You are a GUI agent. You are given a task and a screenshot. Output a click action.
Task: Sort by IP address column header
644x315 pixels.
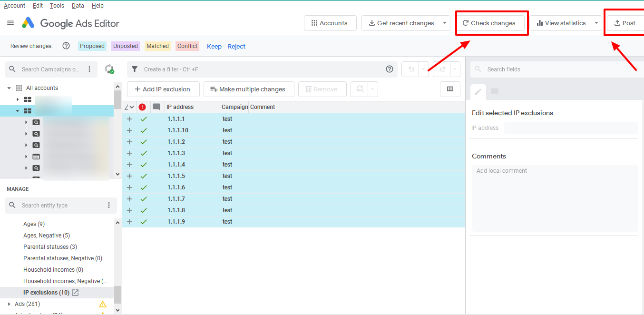(192, 107)
